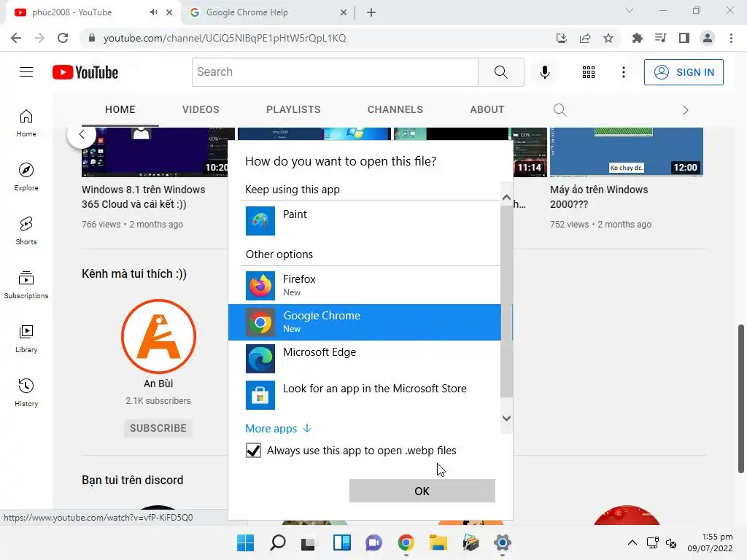This screenshot has height=560, width=747.
Task: Go to Home in the sidebar
Action: click(26, 123)
